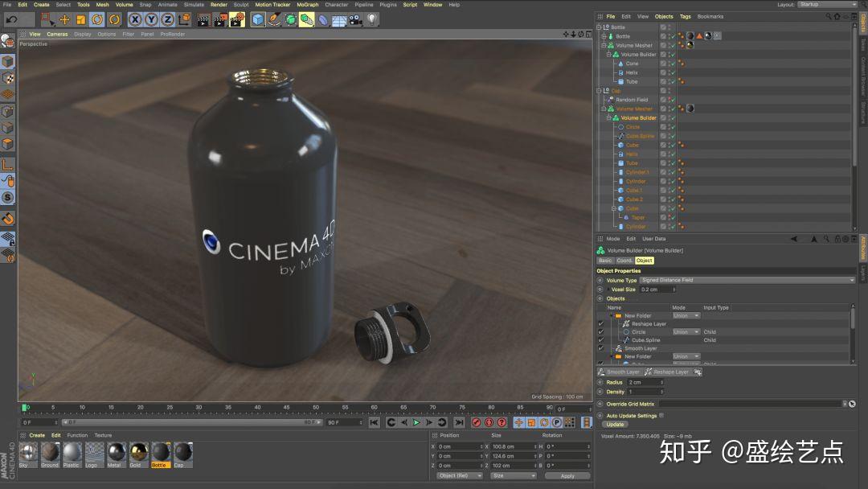Click the Reshape Layer button

point(666,372)
